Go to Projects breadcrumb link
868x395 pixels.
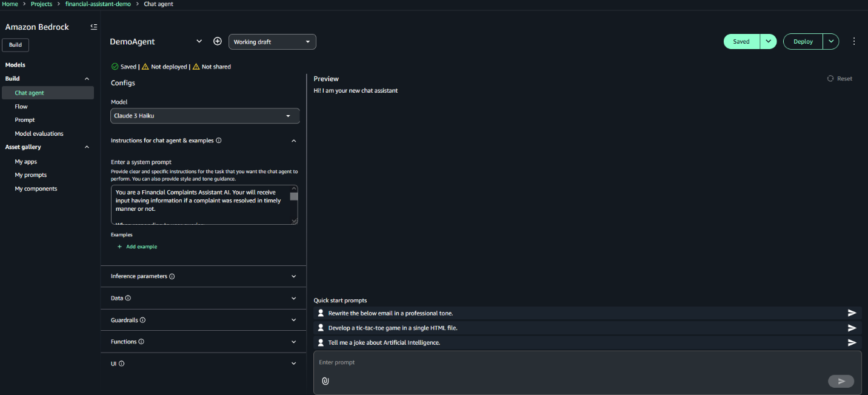pyautogui.click(x=42, y=4)
